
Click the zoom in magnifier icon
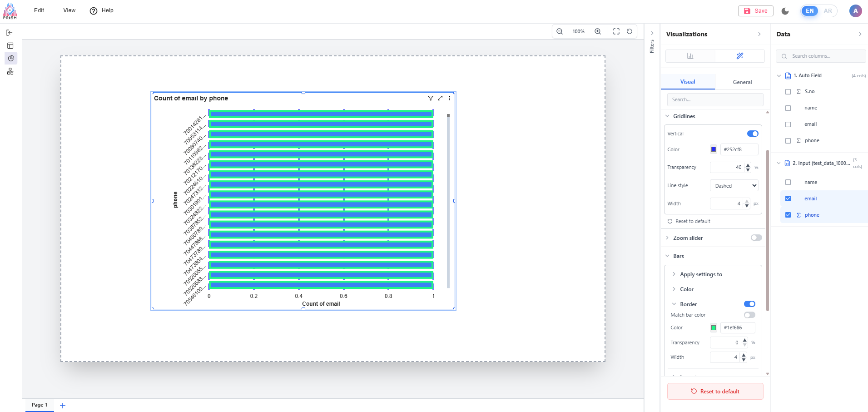(598, 31)
